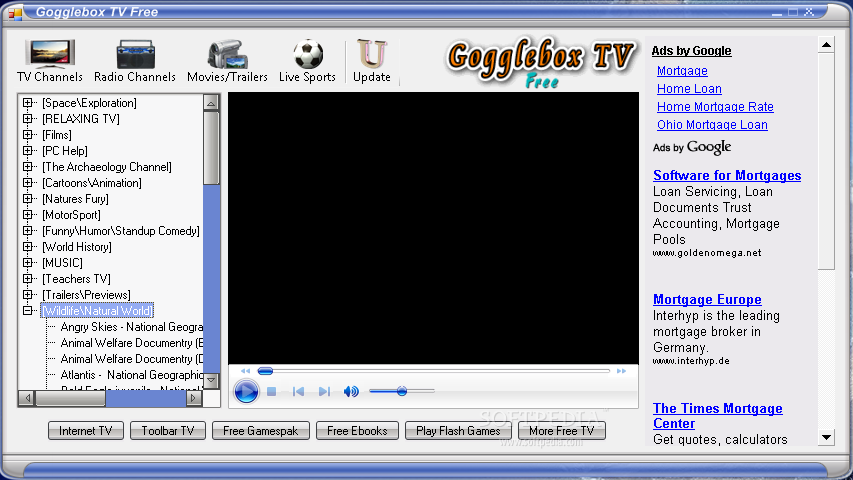Click channel tree scrollbar up arrow
This screenshot has height=480, width=853.
[x=211, y=103]
